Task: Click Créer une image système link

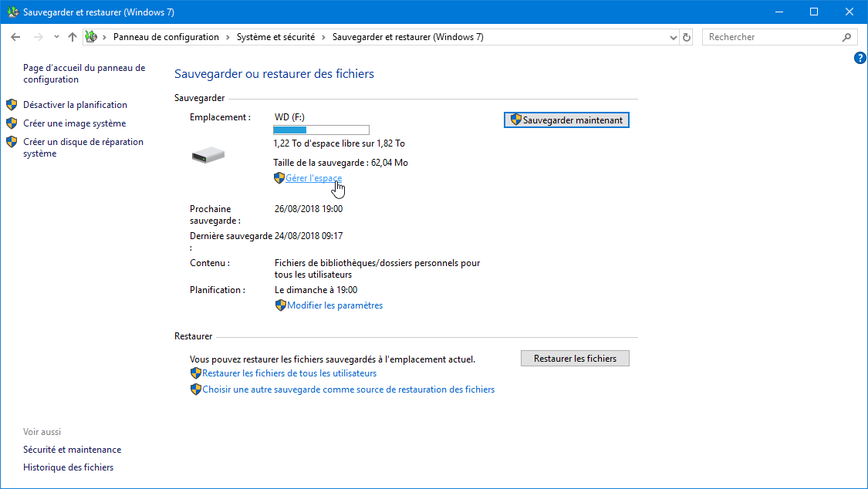Action: coord(75,123)
